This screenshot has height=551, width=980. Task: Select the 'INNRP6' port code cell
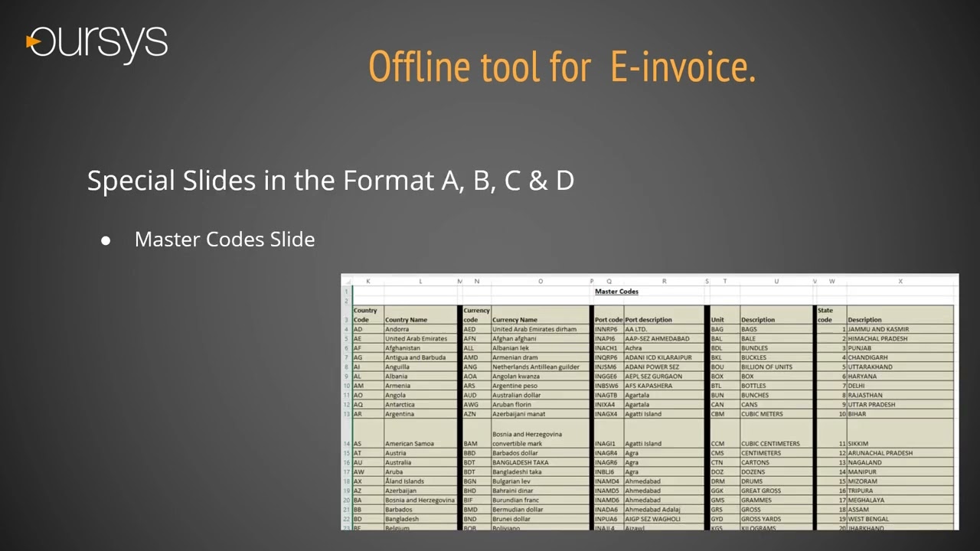[609, 329]
